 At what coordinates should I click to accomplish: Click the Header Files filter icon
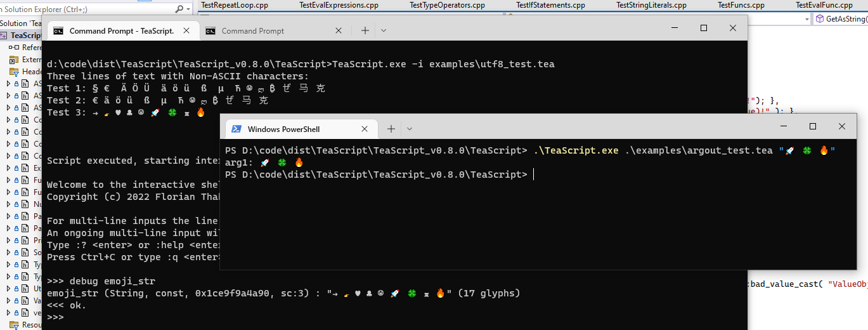pyautogui.click(x=14, y=72)
